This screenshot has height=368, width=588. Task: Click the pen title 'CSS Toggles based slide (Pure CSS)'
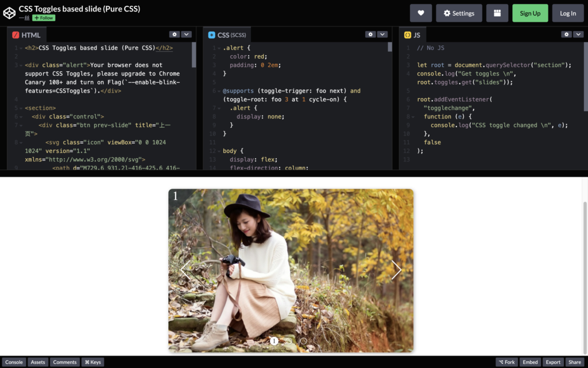tap(79, 9)
